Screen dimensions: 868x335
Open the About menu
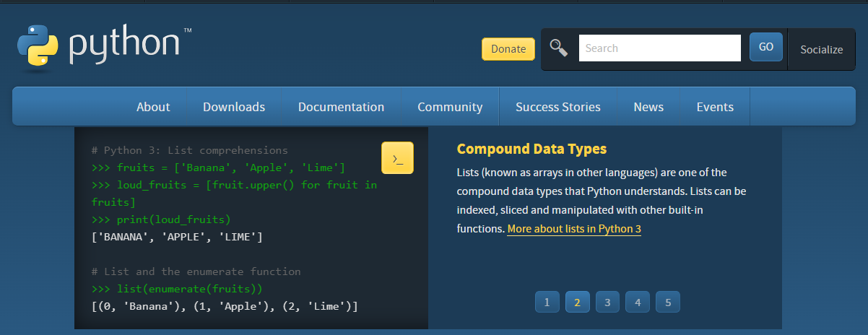153,107
